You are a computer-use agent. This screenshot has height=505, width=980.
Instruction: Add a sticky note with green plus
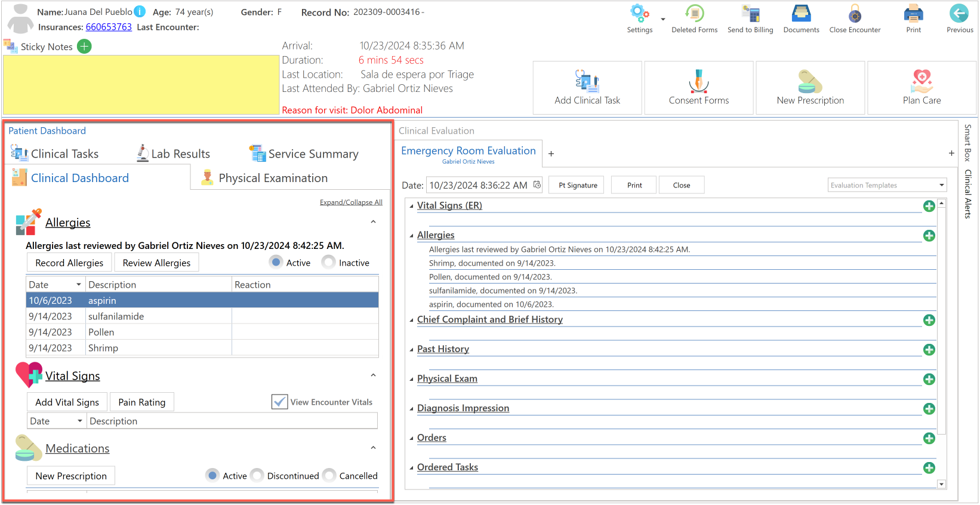point(85,47)
